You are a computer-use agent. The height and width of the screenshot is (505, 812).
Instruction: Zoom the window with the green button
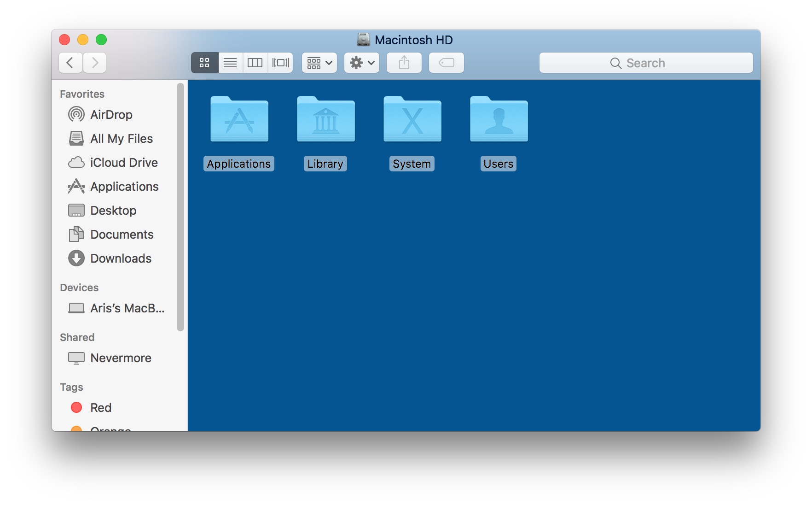pyautogui.click(x=101, y=40)
